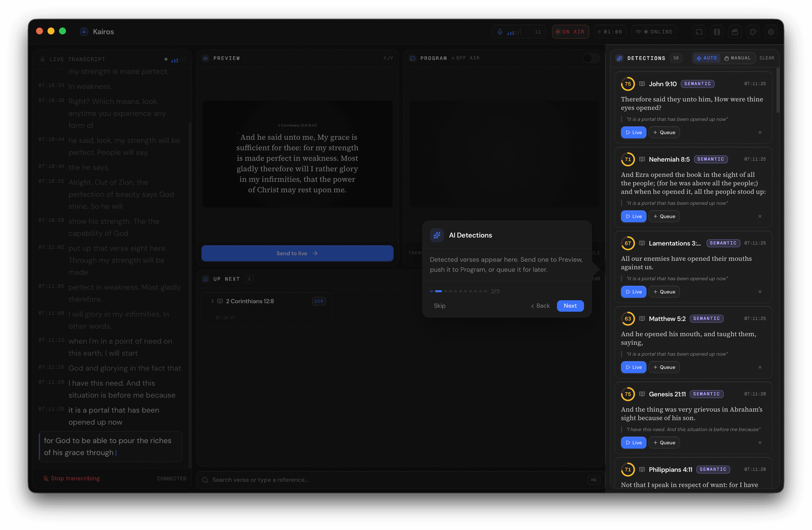Open the film strip media icon
This screenshot has height=530, width=812.
pos(717,32)
